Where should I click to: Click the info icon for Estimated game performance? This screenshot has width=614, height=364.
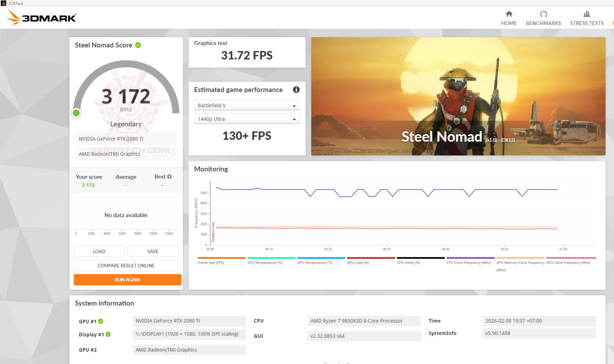pos(296,90)
